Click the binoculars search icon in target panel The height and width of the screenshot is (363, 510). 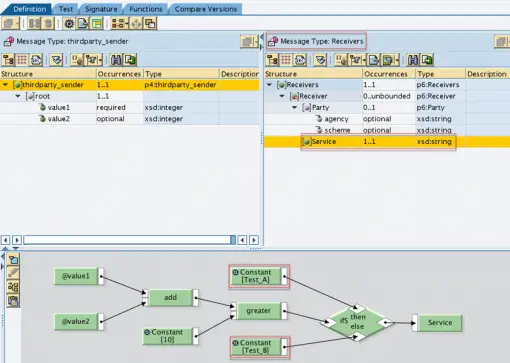[x=413, y=60]
